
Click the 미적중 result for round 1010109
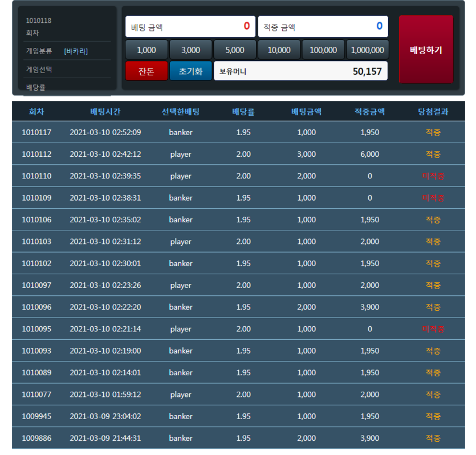click(433, 198)
